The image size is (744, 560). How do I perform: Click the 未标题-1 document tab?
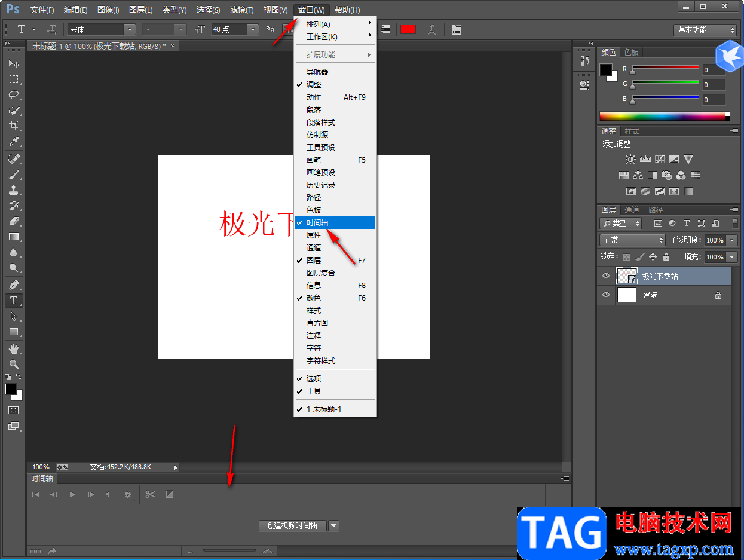103,46
